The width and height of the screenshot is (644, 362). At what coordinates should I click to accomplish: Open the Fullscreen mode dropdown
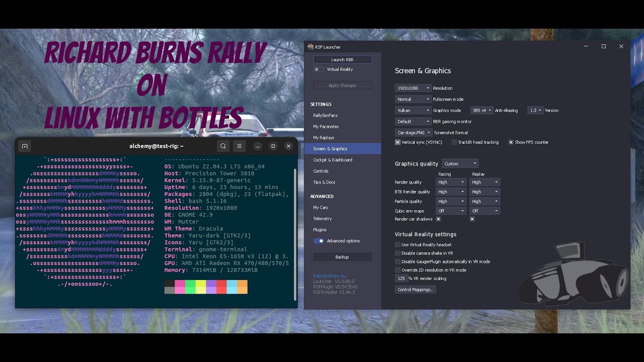coord(413,100)
